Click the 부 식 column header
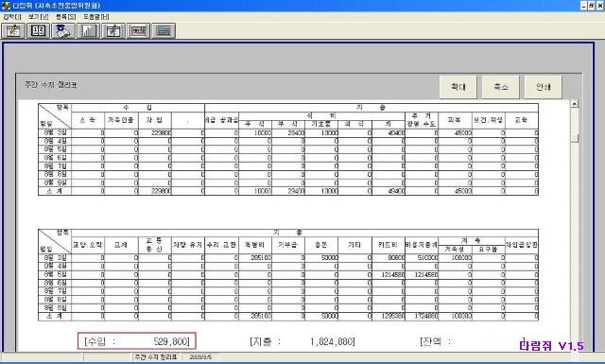 point(288,124)
